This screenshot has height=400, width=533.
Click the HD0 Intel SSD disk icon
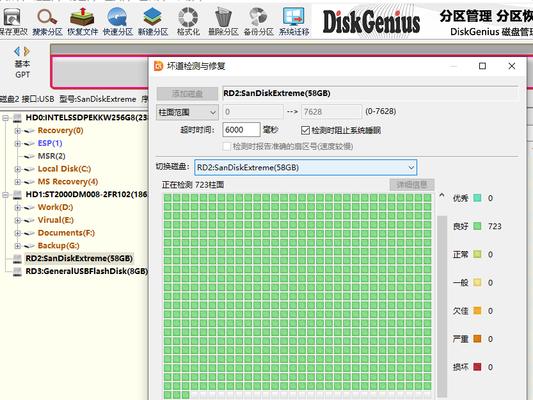coord(17,118)
